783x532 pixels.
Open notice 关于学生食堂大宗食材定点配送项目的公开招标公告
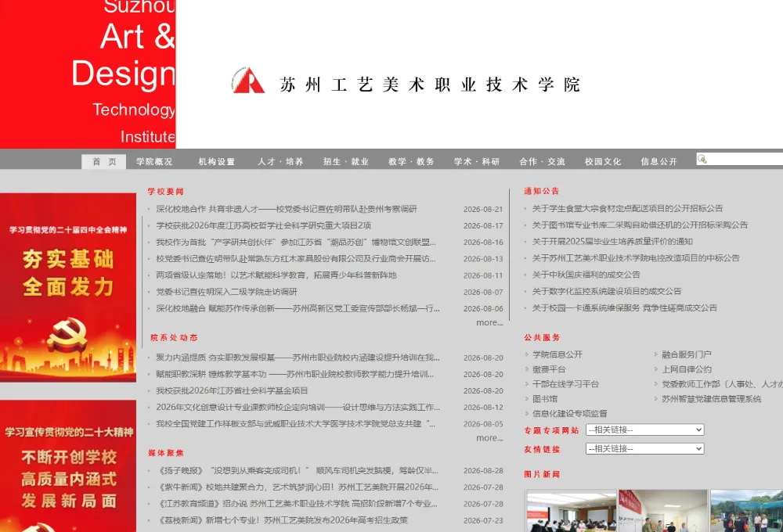point(627,208)
